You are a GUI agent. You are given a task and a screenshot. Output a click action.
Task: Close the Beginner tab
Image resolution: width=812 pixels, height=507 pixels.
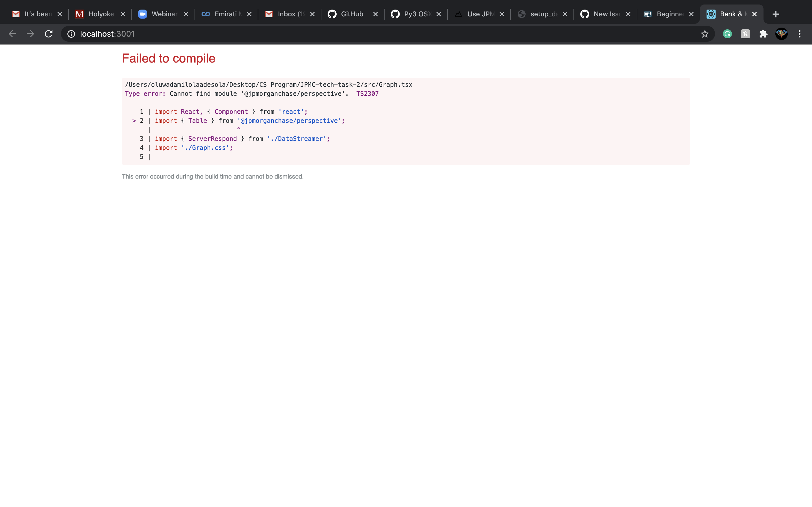click(691, 14)
